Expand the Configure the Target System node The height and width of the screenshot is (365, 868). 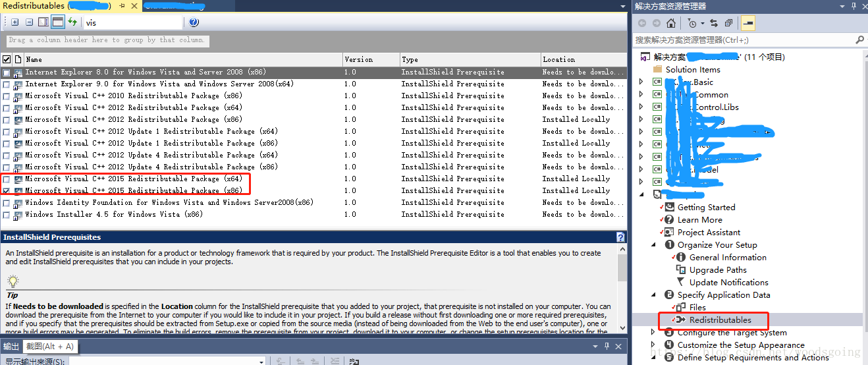[x=653, y=333]
